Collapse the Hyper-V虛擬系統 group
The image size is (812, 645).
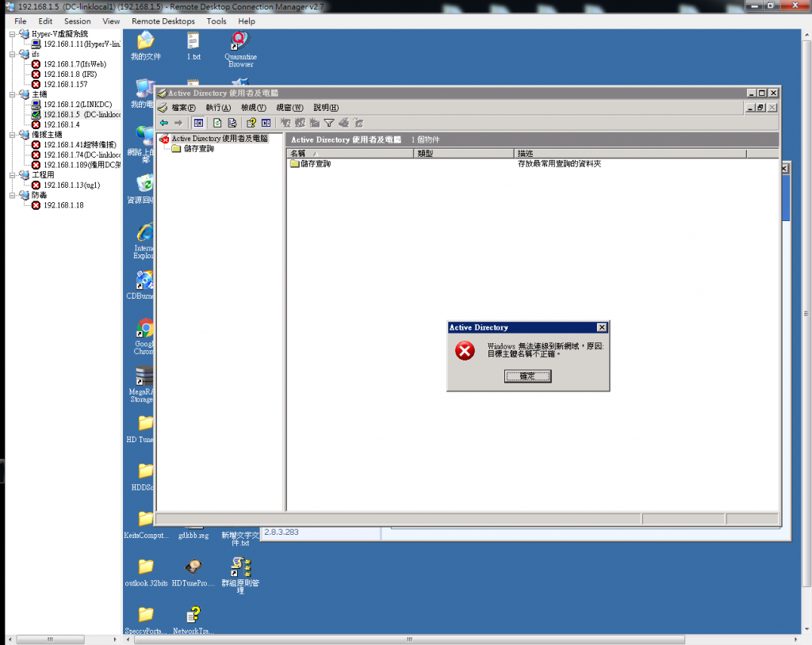pos(12,34)
